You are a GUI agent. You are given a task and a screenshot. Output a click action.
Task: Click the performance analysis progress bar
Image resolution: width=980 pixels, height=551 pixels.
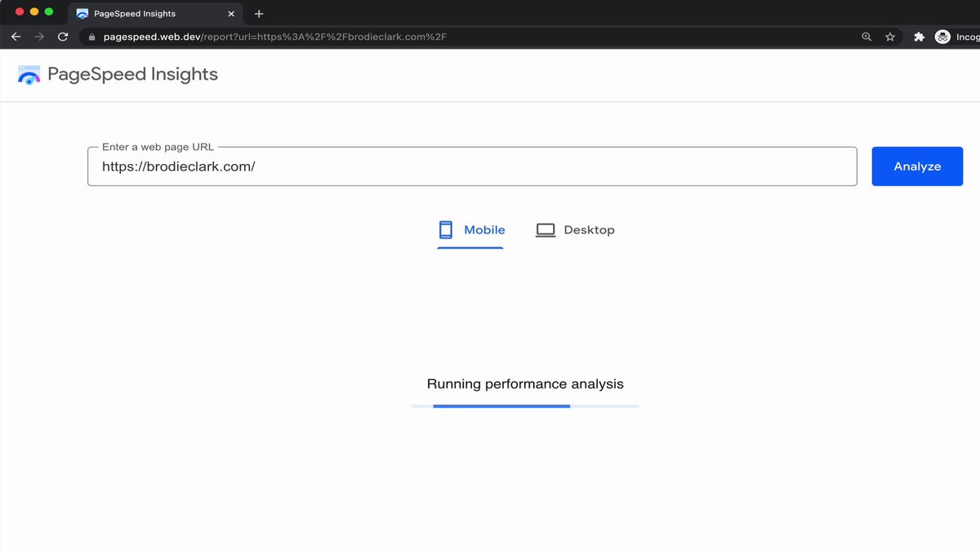point(525,406)
